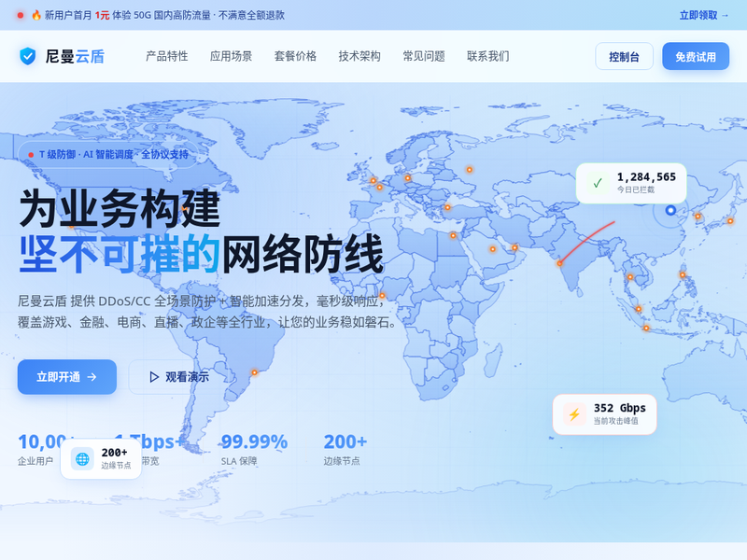Click the 免费试用 button
Screen dimensions: 747x560
[x=696, y=57]
